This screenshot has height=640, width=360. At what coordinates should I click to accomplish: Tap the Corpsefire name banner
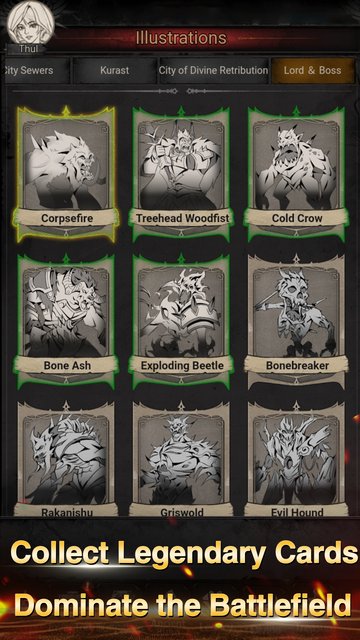(x=67, y=218)
